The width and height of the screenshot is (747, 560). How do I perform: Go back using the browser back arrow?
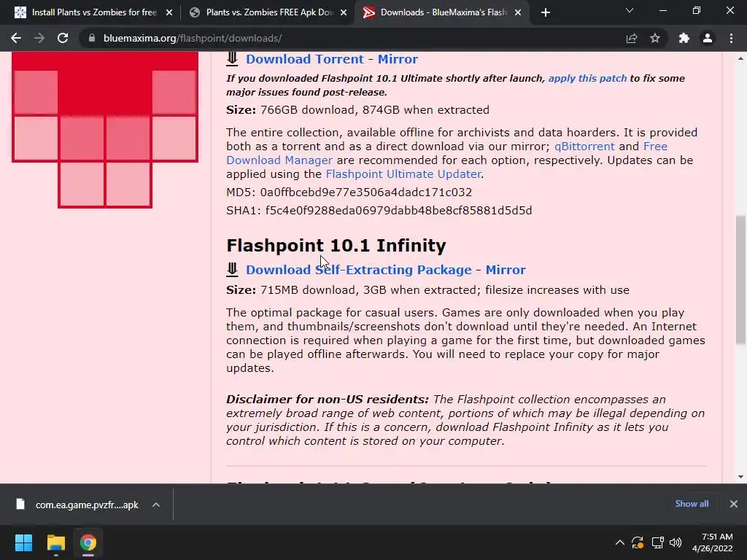[x=16, y=38]
